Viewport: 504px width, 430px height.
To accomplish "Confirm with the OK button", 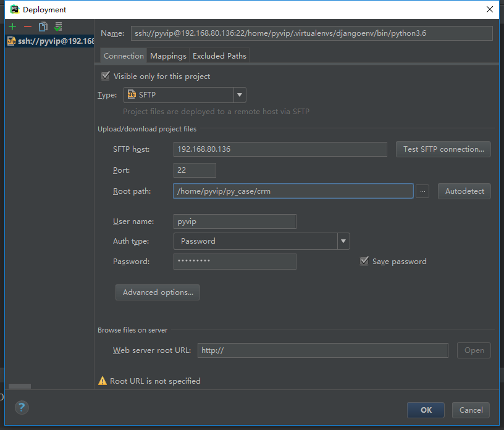I will point(426,410).
